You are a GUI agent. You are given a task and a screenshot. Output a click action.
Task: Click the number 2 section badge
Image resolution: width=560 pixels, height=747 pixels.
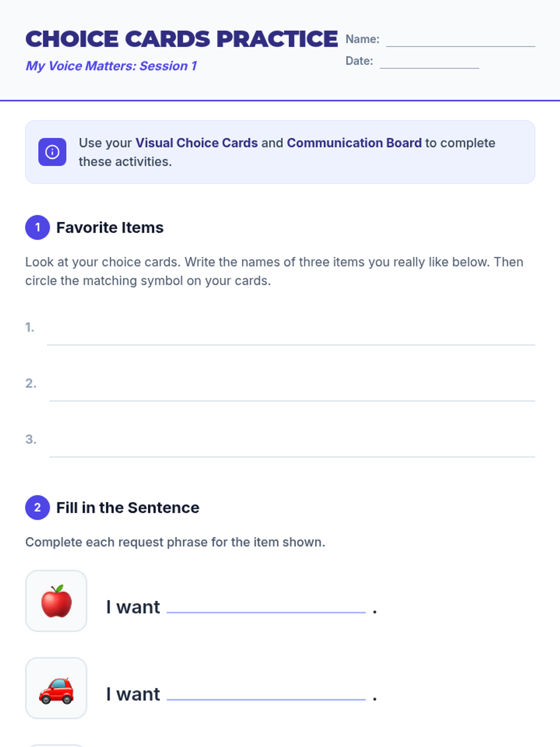(x=37, y=507)
